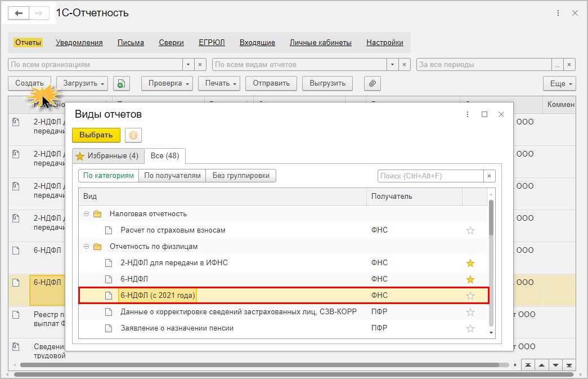Click the vertical scrollbar thumb in the report list
The image size is (588, 379).
pos(491,218)
